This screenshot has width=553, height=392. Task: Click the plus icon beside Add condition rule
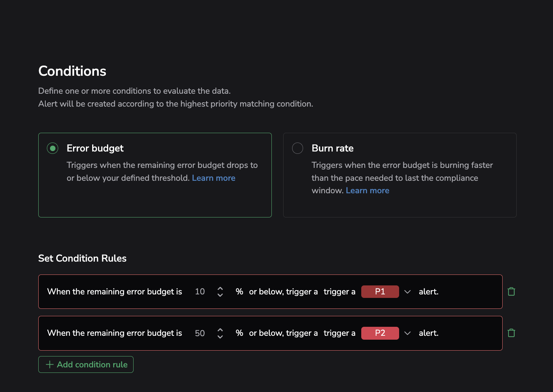click(50, 365)
